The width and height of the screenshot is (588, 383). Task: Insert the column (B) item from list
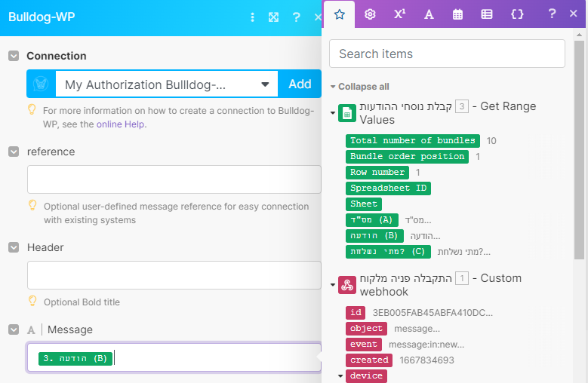[374, 236]
